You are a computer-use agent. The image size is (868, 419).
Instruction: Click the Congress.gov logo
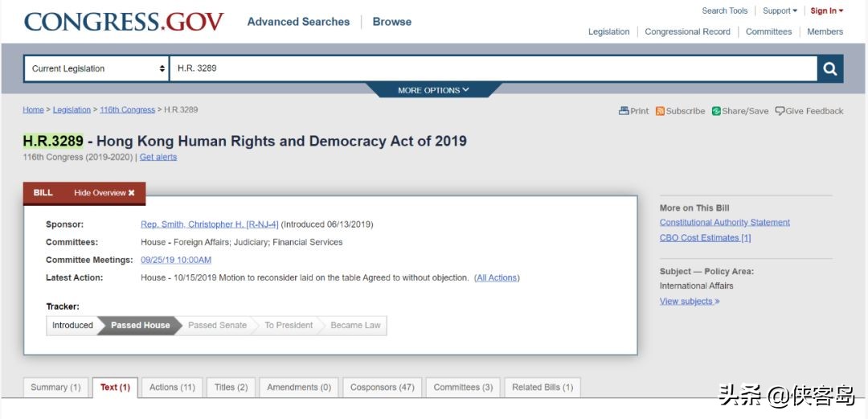(x=124, y=22)
